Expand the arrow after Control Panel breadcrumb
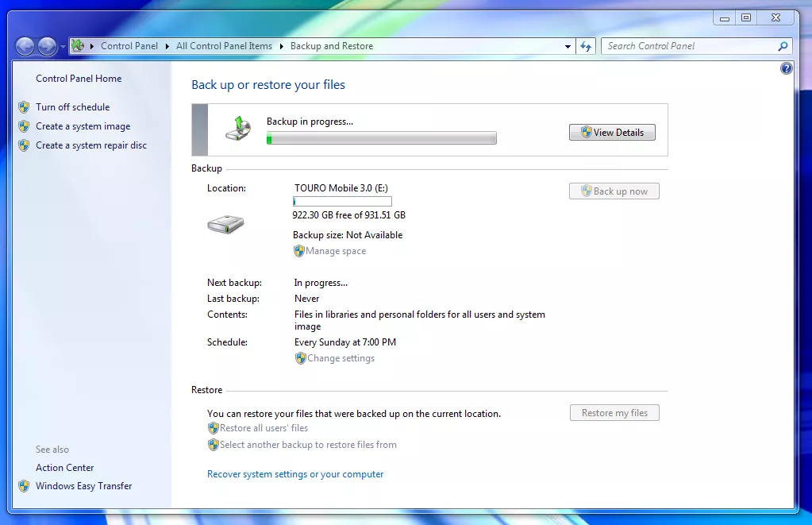Image resolution: width=812 pixels, height=525 pixels. pyautogui.click(x=167, y=46)
